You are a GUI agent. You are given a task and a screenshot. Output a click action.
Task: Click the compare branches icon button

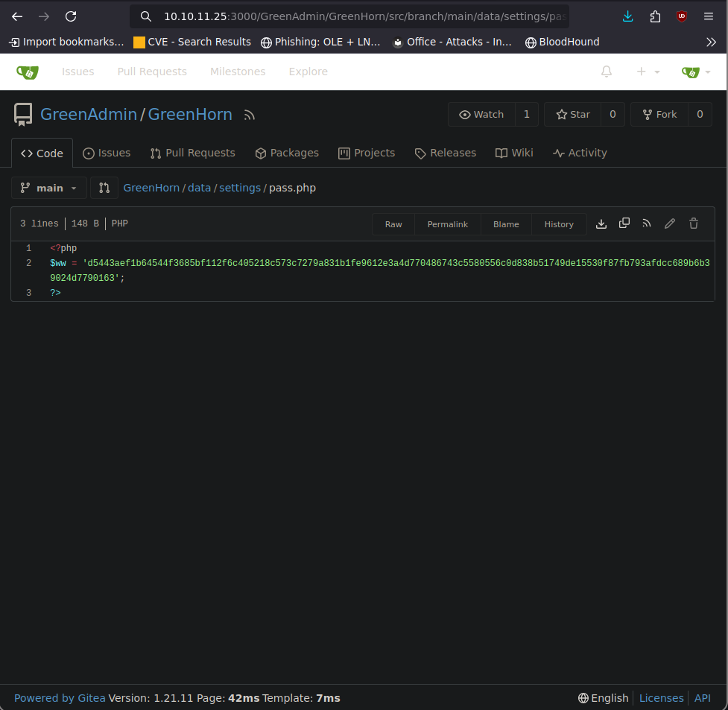coord(104,188)
